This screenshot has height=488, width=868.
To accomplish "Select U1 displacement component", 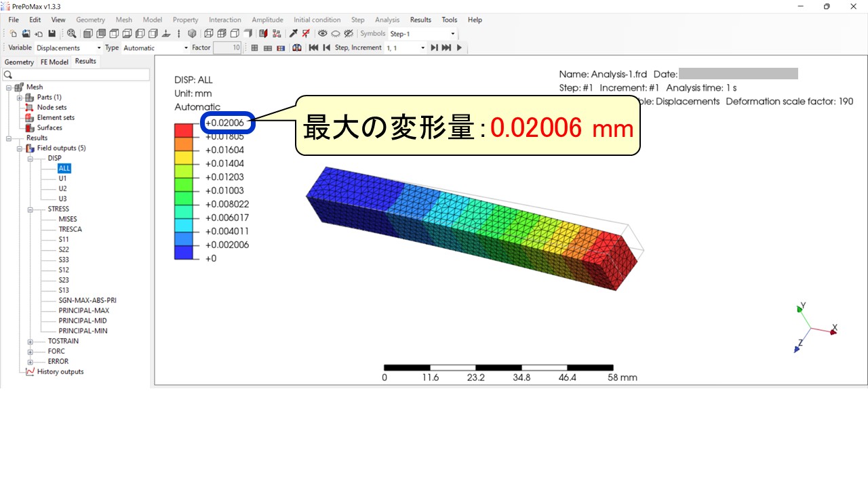I will pyautogui.click(x=62, y=178).
